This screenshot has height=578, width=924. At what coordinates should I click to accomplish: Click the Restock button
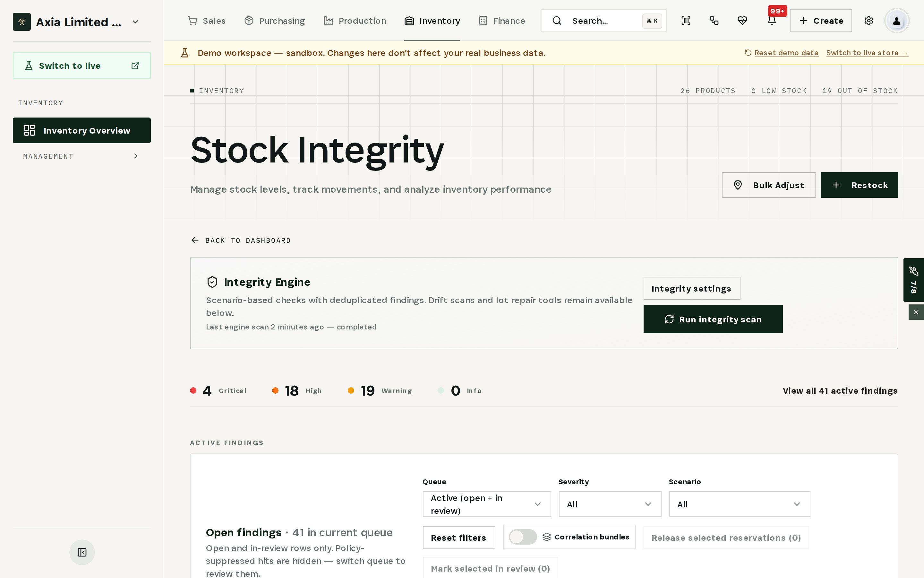859,185
